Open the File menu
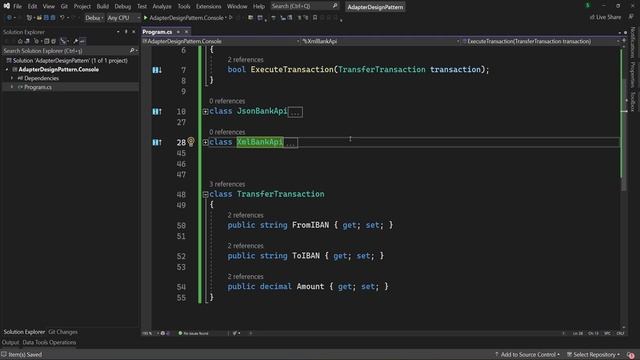 coord(18,6)
